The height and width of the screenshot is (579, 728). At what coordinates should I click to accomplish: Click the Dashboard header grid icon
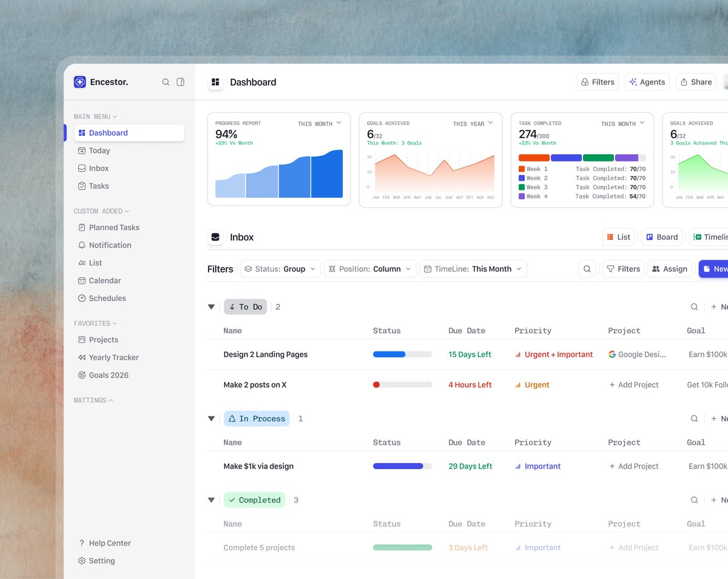(215, 82)
